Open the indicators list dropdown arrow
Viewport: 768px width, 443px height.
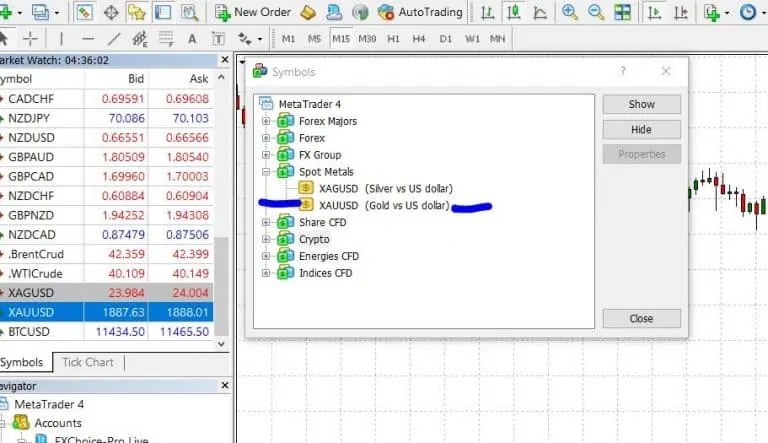pyautogui.click(x=727, y=13)
